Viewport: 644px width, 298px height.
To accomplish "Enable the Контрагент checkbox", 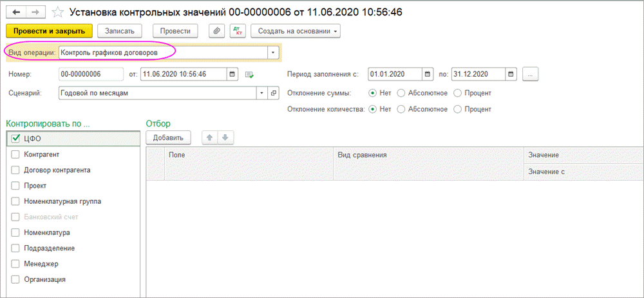I will pos(15,155).
